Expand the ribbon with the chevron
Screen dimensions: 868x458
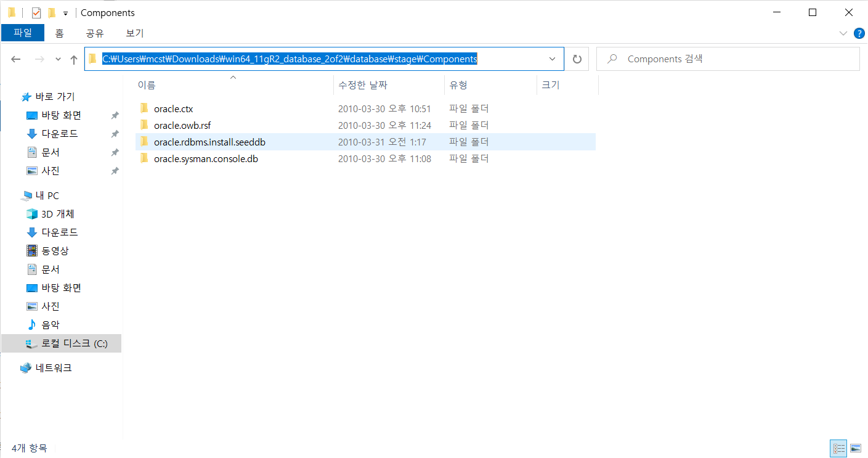[x=843, y=33]
